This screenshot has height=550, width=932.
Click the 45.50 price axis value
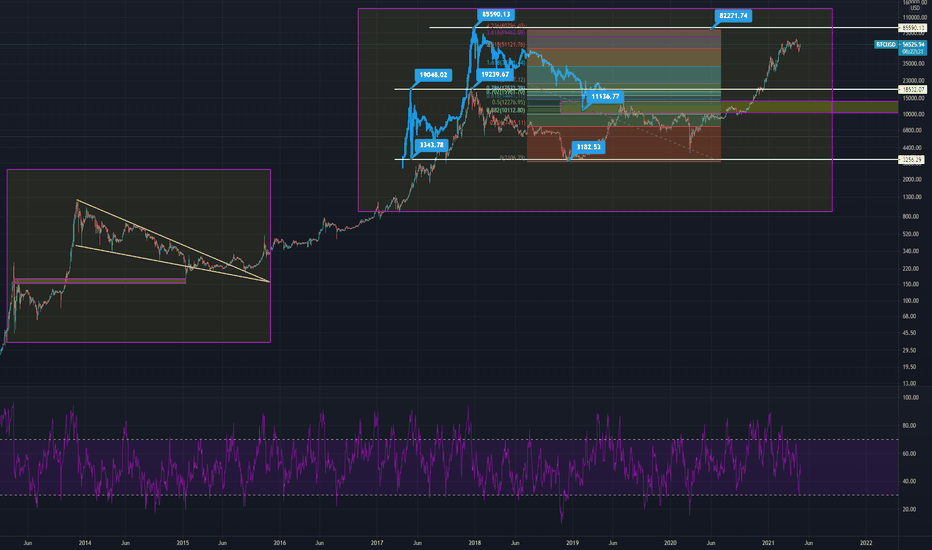(911, 333)
